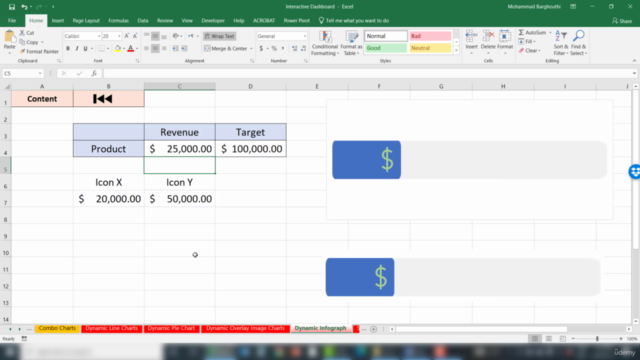Toggle Underline formatting
Screen dimensions: 640x360
pyautogui.click(x=85, y=49)
